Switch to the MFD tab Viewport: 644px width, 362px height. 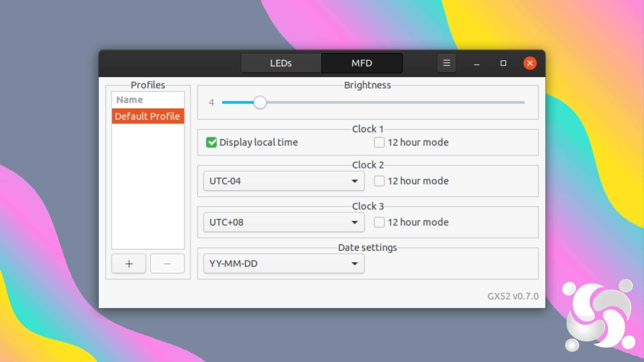tap(362, 63)
